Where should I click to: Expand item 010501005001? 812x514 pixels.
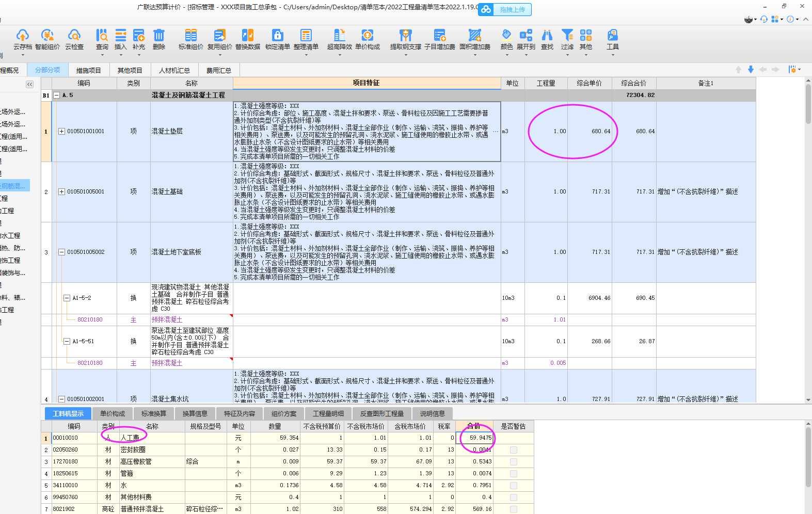pos(62,192)
